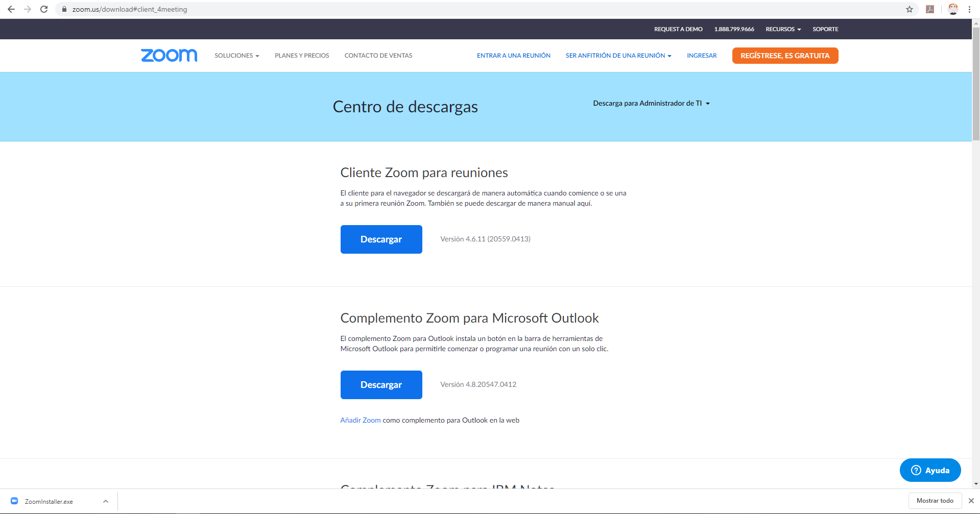Click the PDF extension icon
980x514 pixels.
point(930,9)
